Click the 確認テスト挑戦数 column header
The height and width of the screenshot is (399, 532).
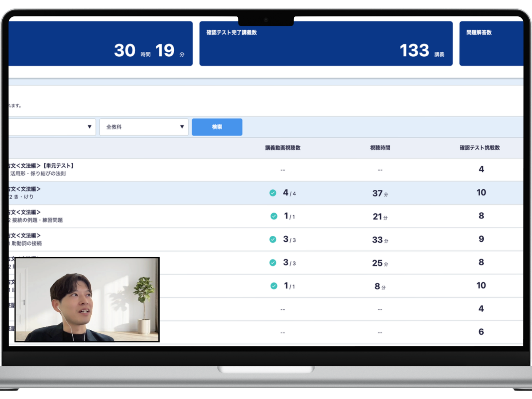tap(480, 148)
